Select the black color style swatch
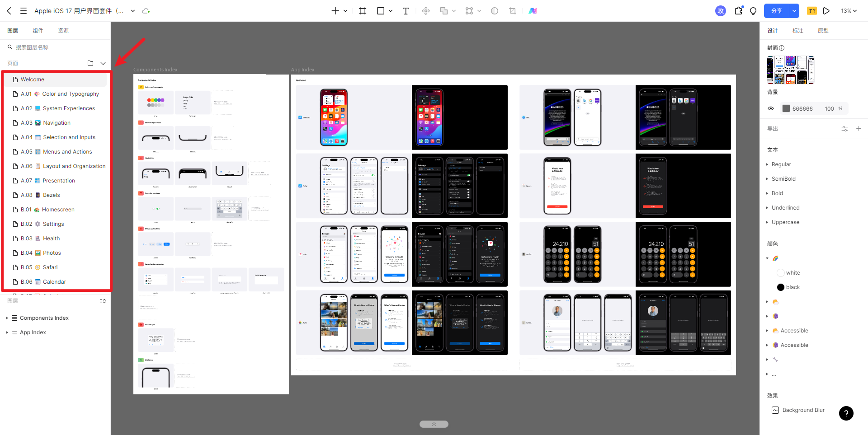Image resolution: width=868 pixels, height=435 pixels. 780,287
